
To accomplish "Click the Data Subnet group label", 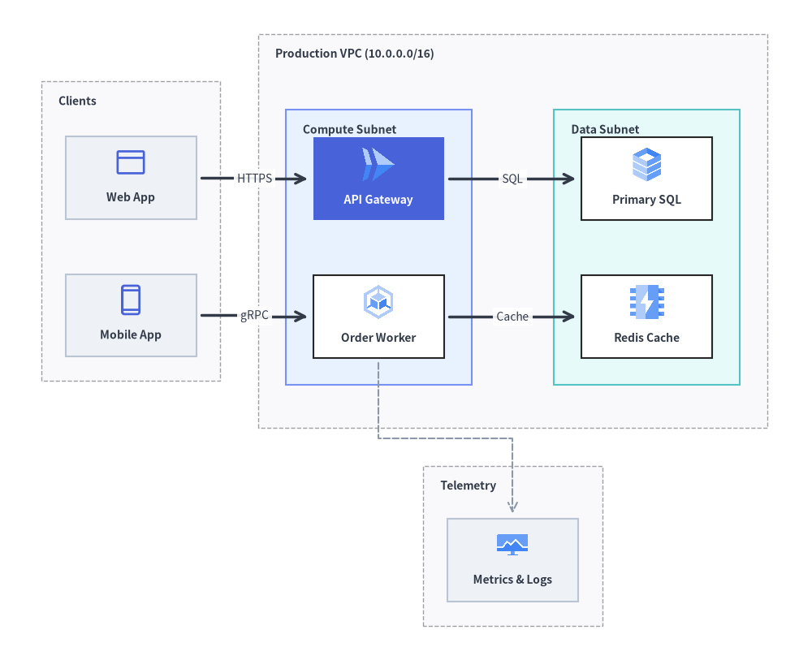I will point(605,129).
